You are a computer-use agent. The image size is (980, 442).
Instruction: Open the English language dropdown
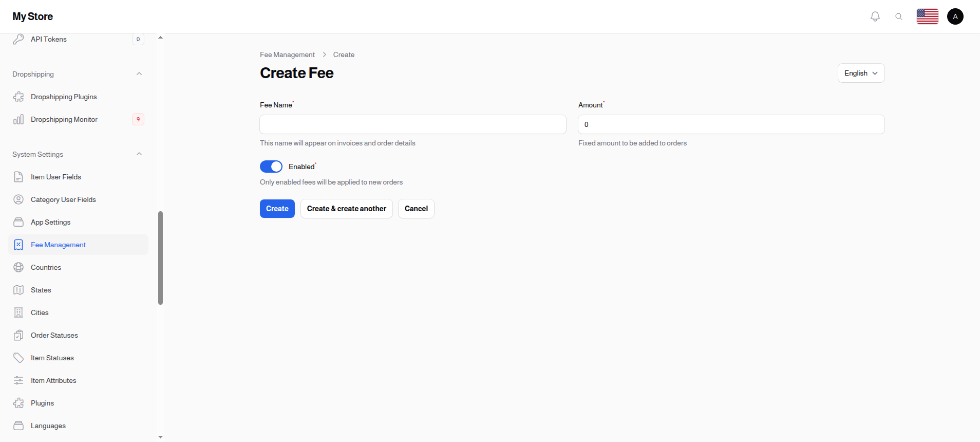point(860,73)
